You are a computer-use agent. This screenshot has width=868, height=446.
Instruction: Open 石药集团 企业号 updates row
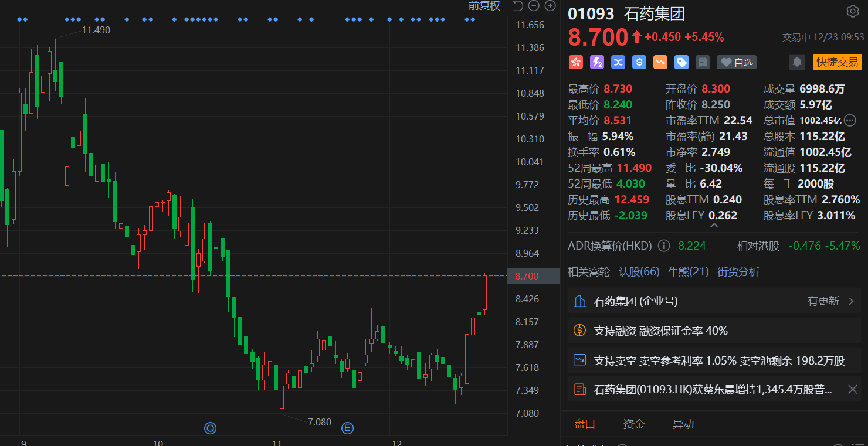tap(713, 301)
